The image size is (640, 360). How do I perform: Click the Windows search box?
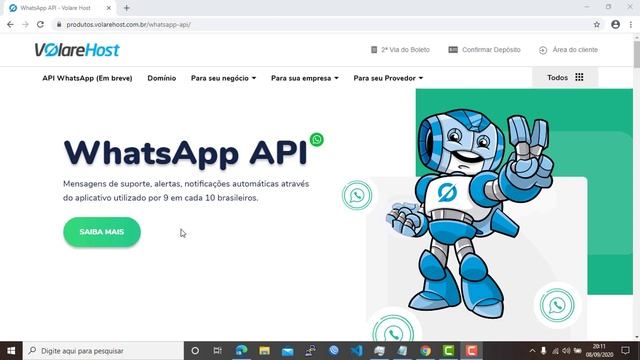(x=103, y=351)
